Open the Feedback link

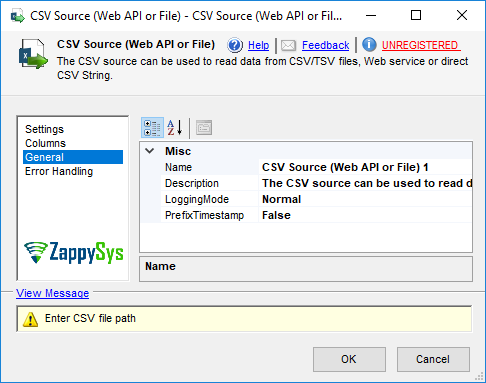pos(325,45)
